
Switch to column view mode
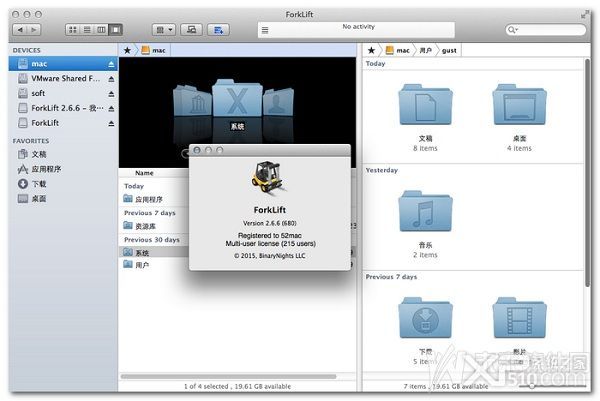101,29
